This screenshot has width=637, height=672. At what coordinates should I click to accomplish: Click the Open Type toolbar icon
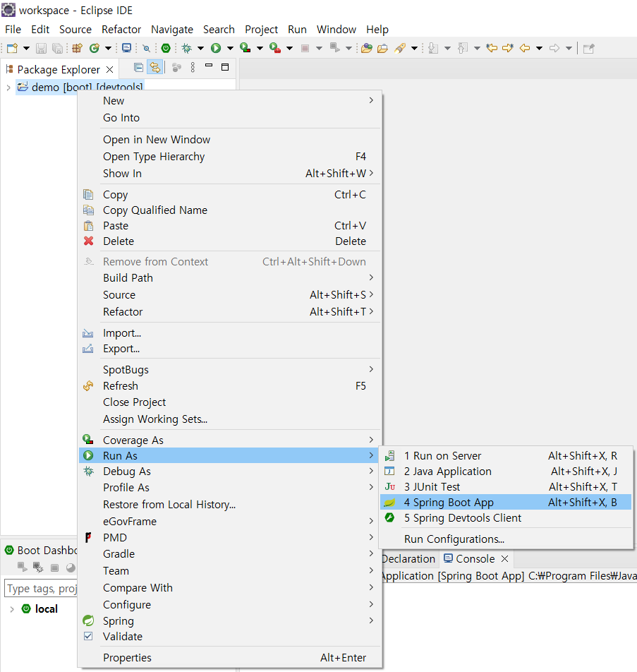click(x=367, y=48)
